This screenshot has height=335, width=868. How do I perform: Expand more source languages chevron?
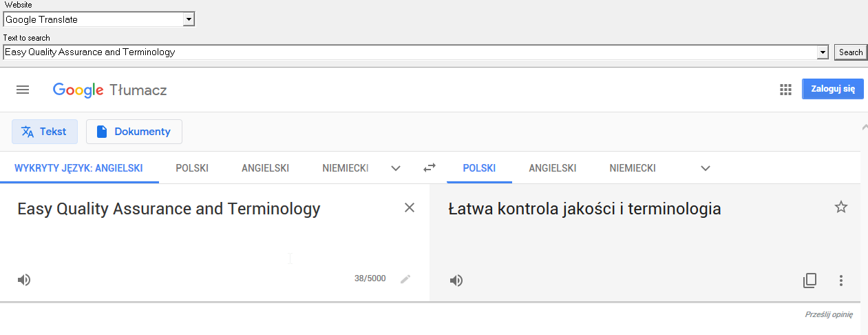396,168
